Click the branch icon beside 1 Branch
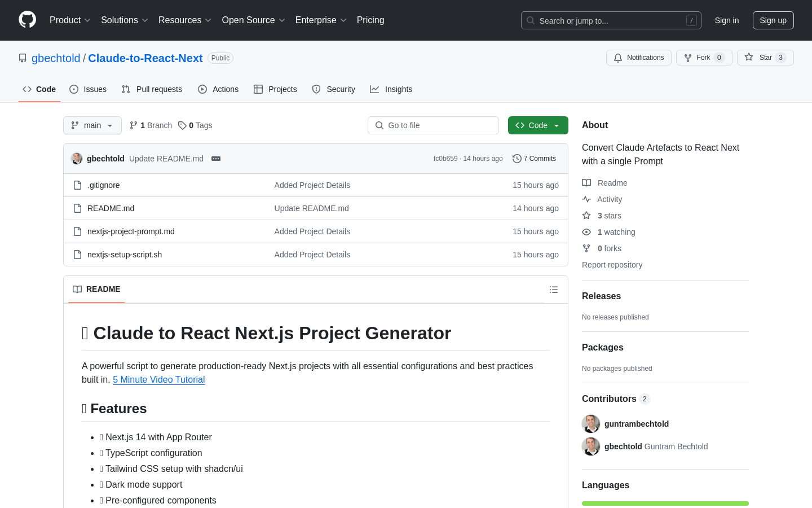This screenshot has height=508, width=812. (x=134, y=125)
